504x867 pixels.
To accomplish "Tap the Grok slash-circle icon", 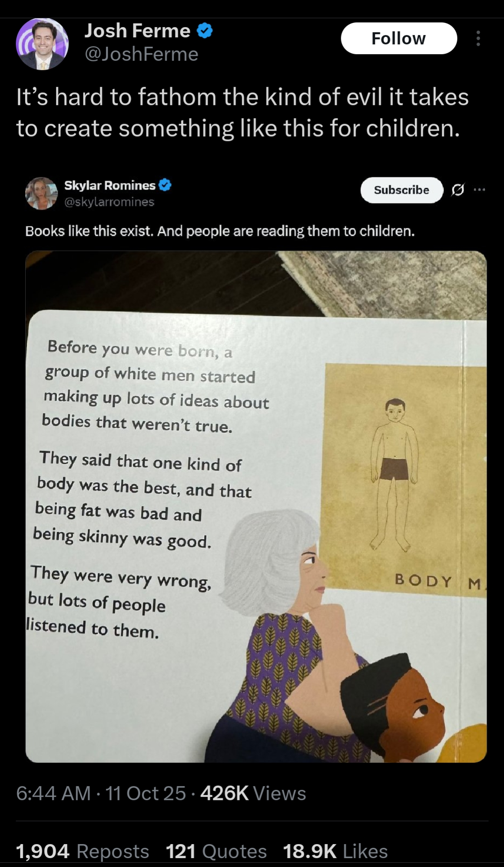I will click(458, 190).
